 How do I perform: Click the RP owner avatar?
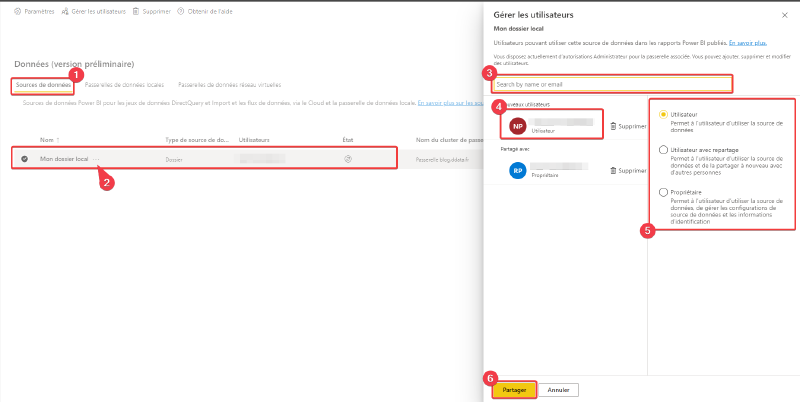517,170
